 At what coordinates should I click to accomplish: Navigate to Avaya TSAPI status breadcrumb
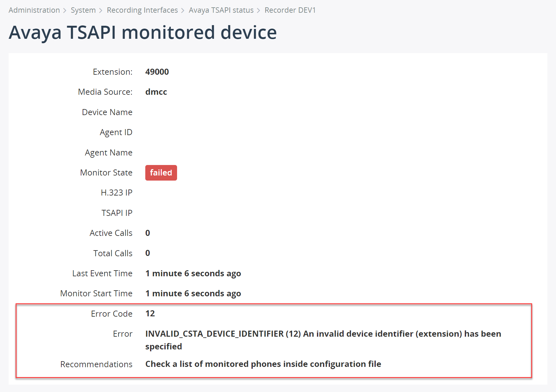pos(221,10)
